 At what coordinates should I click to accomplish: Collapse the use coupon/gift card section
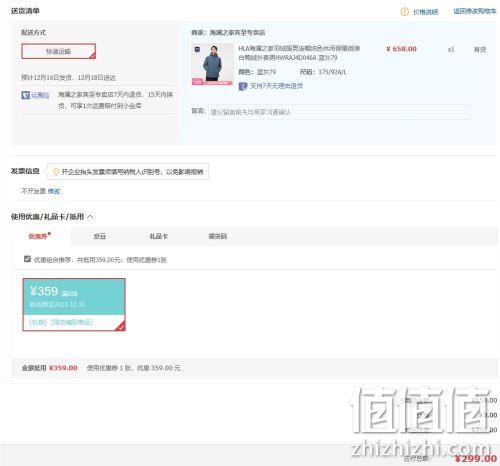(90, 217)
